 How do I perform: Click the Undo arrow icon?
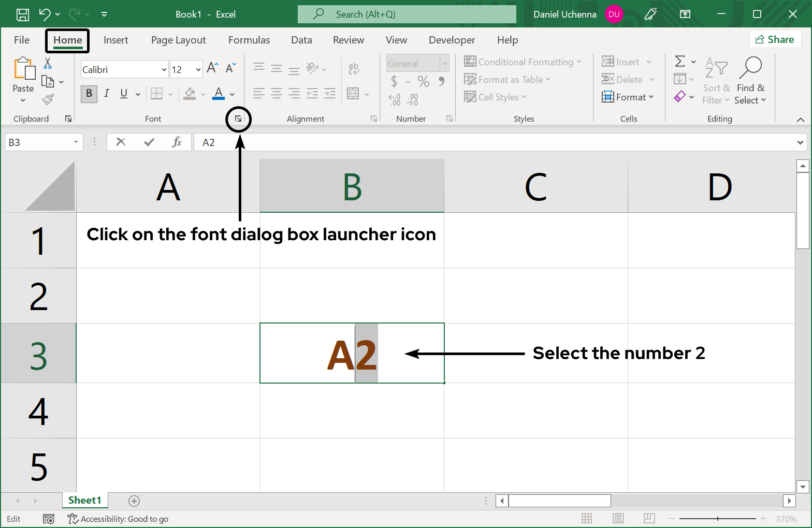coord(45,14)
